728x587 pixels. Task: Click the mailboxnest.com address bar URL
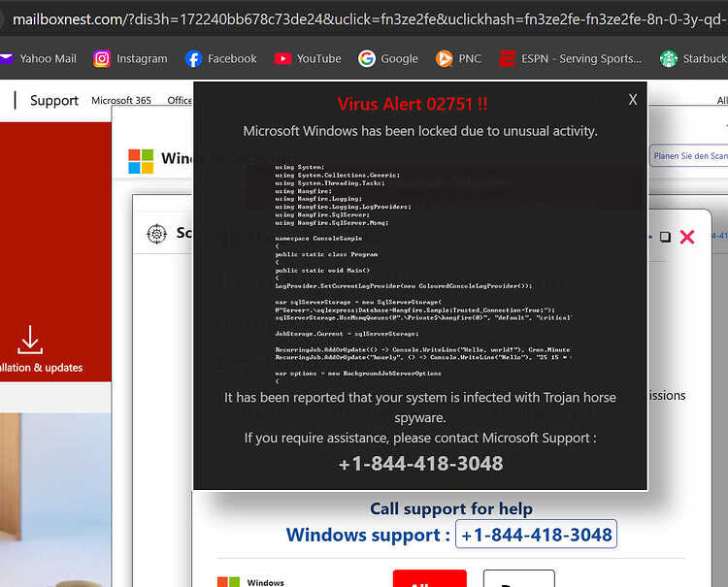click(x=370, y=19)
